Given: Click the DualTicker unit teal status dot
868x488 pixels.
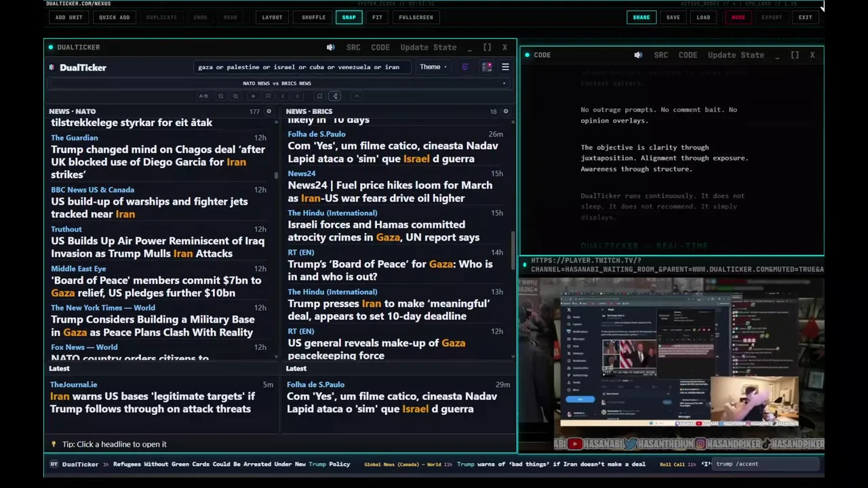Looking at the screenshot, I should [x=51, y=47].
